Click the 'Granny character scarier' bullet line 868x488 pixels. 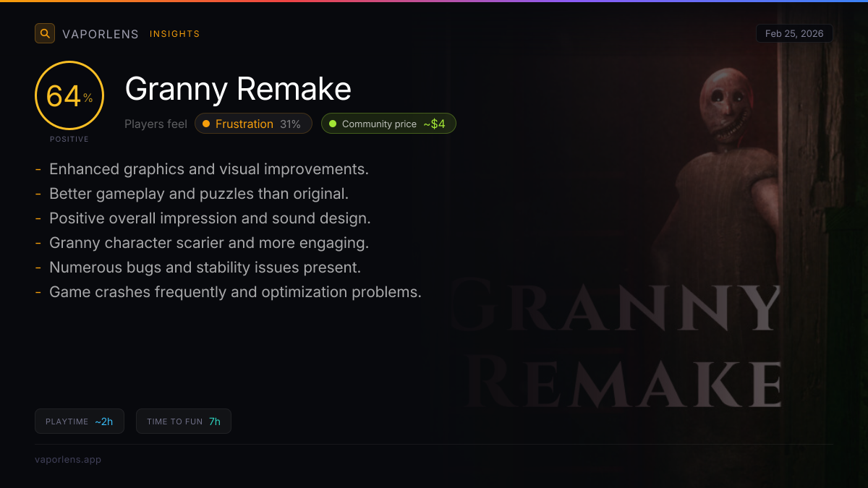click(209, 243)
